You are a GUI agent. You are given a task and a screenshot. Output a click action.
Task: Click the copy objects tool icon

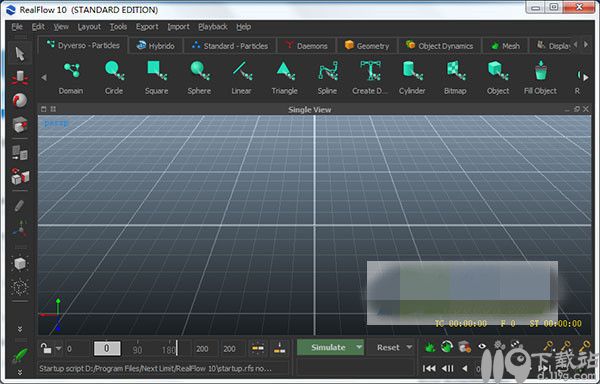[x=20, y=153]
